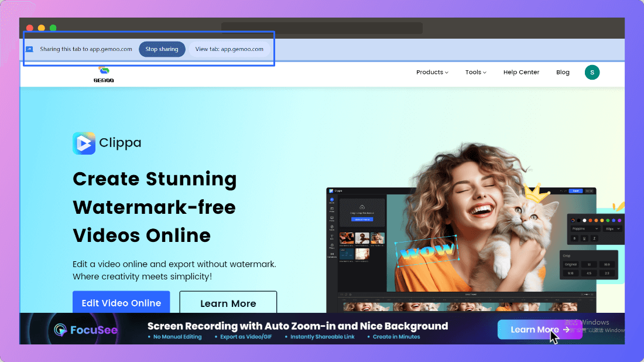Click 'Sharing this tab to app.gemoo.com' text

[86, 49]
